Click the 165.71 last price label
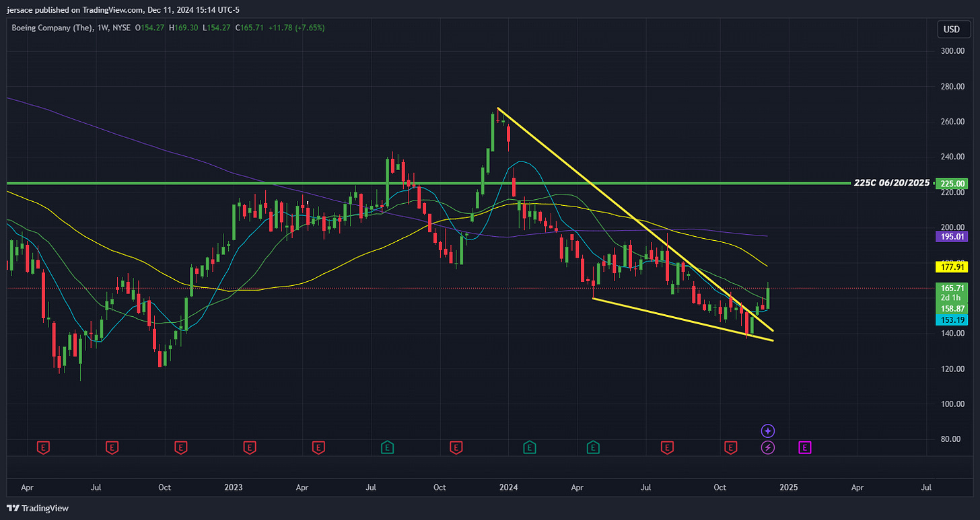This screenshot has height=520, width=980. [x=952, y=289]
